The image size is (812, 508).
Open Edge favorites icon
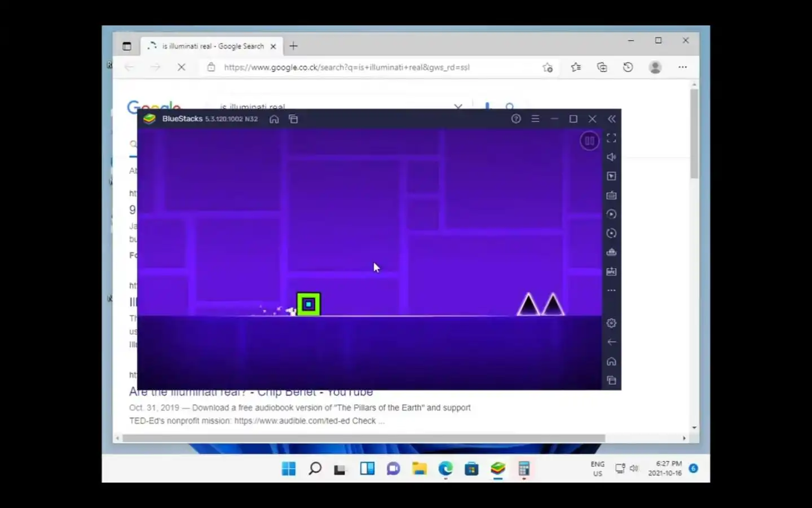pyautogui.click(x=576, y=67)
